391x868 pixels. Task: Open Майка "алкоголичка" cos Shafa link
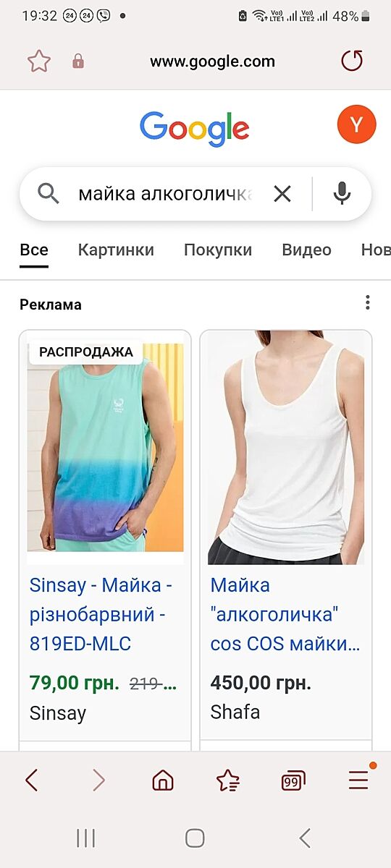click(x=285, y=614)
